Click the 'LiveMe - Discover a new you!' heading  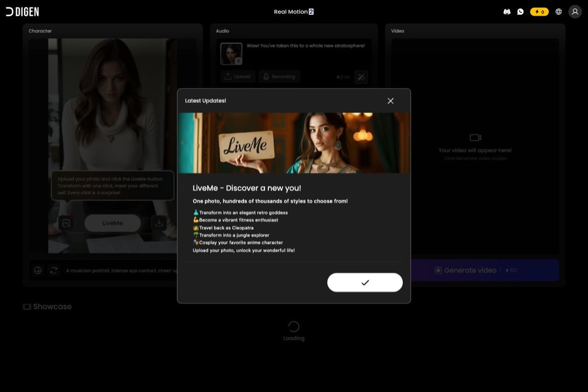click(x=247, y=188)
